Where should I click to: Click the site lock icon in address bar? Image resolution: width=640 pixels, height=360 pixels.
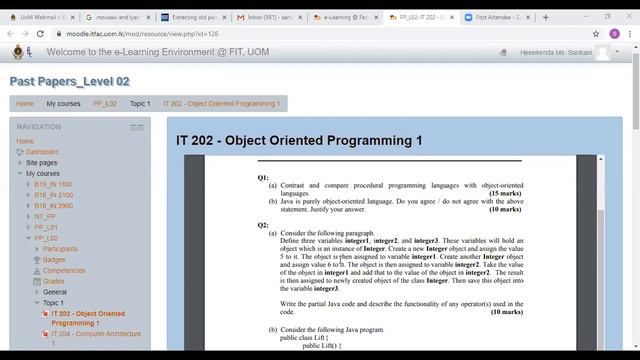point(59,34)
